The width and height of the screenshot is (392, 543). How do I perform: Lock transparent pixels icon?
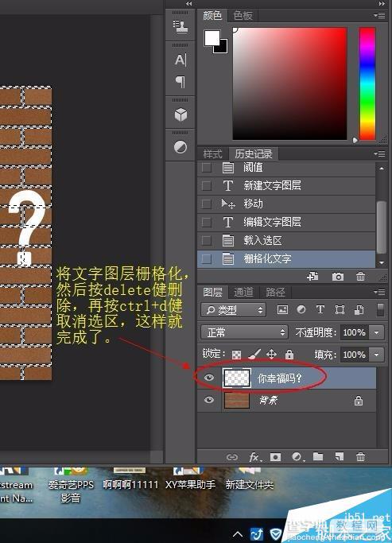click(x=236, y=355)
